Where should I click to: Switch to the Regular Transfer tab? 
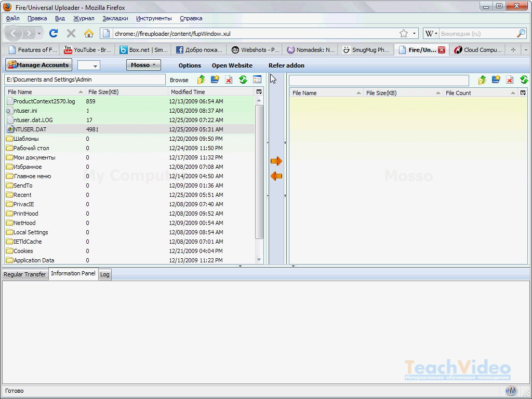tap(25, 274)
